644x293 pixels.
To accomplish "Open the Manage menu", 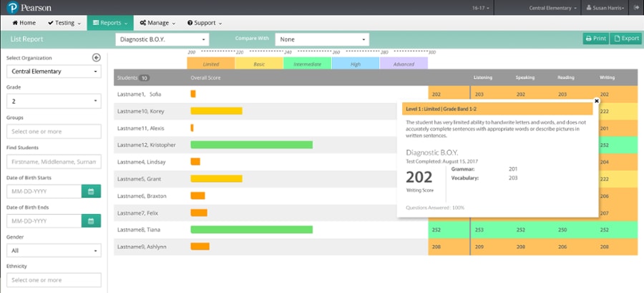I will (155, 23).
